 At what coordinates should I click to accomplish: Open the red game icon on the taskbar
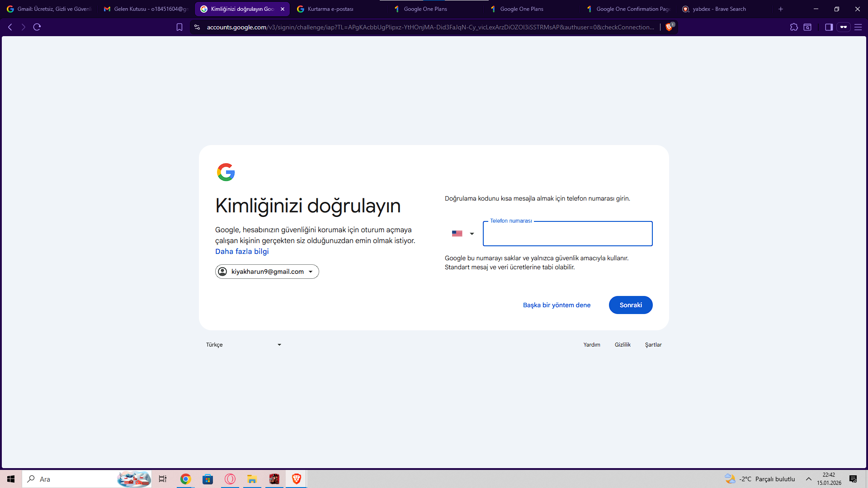[274, 479]
